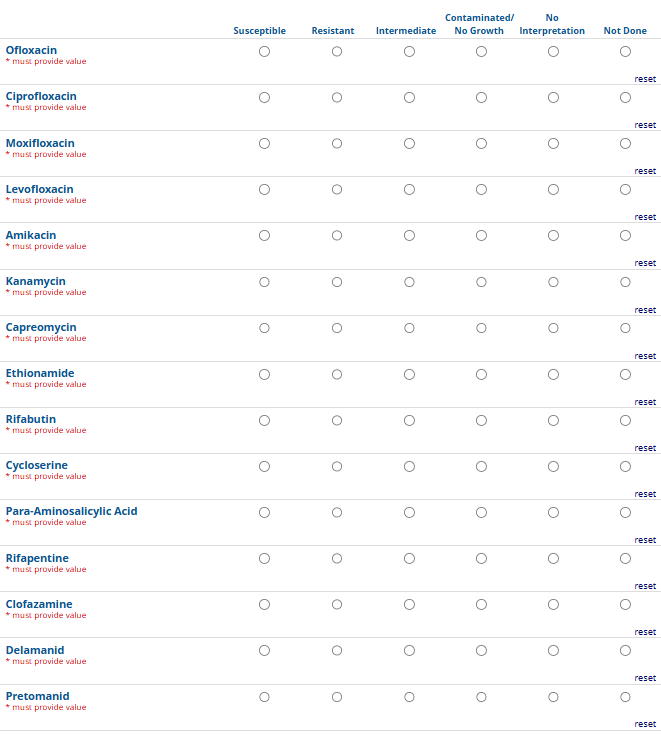Clear Pretomanid selection with reset
Screen dimensions: 661x734
(x=645, y=724)
